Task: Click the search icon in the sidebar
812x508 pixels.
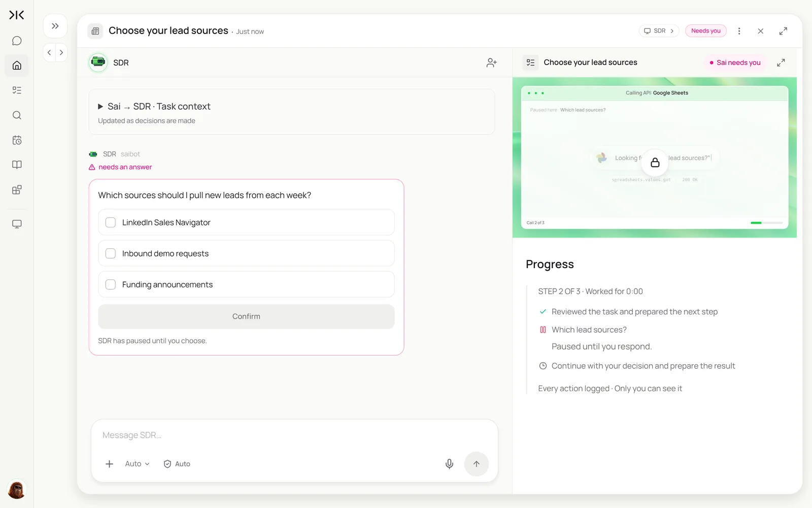Action: coord(17,115)
